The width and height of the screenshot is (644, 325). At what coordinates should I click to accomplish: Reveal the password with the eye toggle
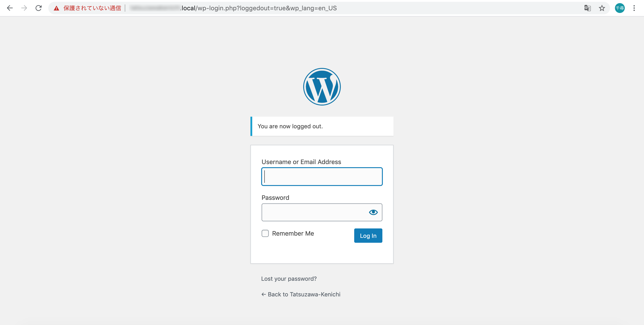[x=373, y=212]
